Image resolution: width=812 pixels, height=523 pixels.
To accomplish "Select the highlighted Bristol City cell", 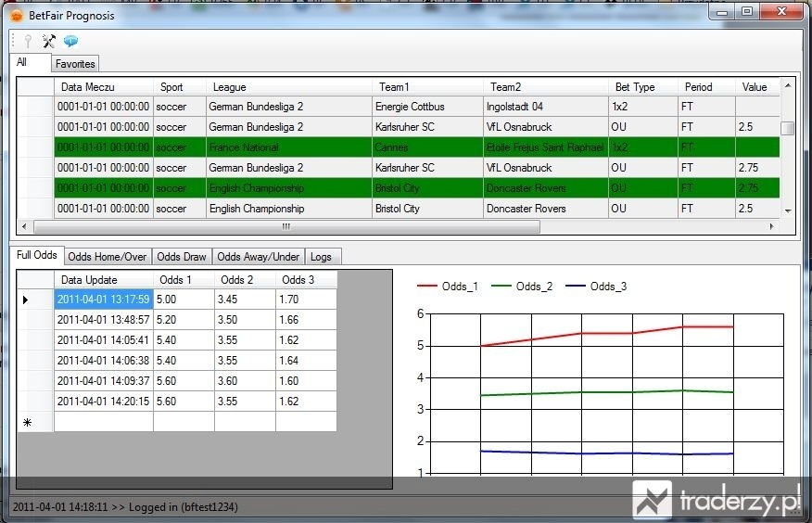I will pos(427,188).
